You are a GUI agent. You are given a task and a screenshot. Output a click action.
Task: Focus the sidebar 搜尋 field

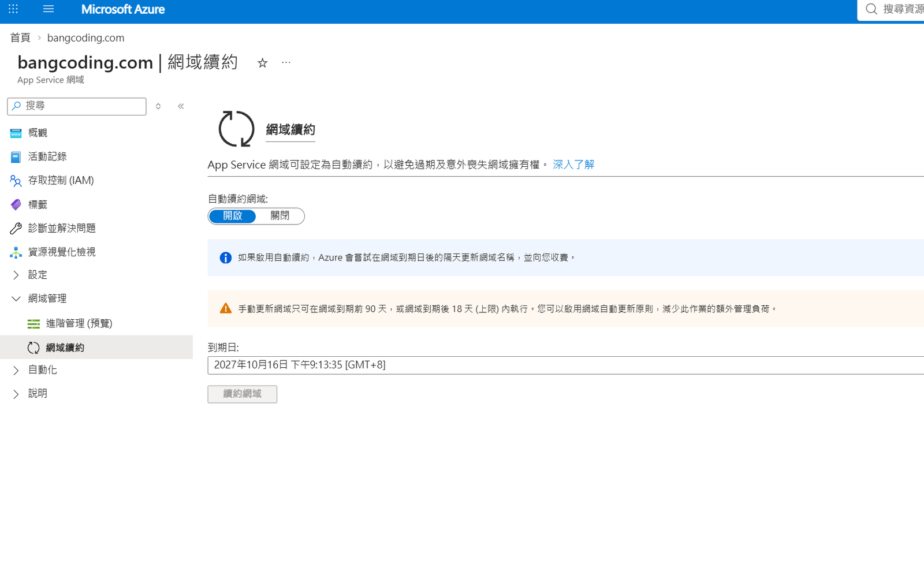click(x=77, y=106)
